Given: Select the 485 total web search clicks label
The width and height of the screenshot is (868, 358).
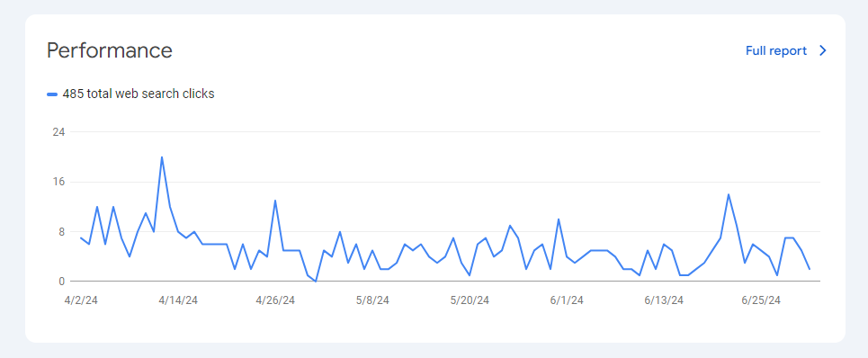Looking at the screenshot, I should [139, 94].
